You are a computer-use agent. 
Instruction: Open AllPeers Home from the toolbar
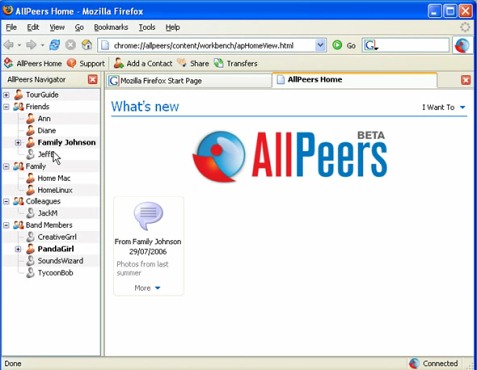(33, 63)
